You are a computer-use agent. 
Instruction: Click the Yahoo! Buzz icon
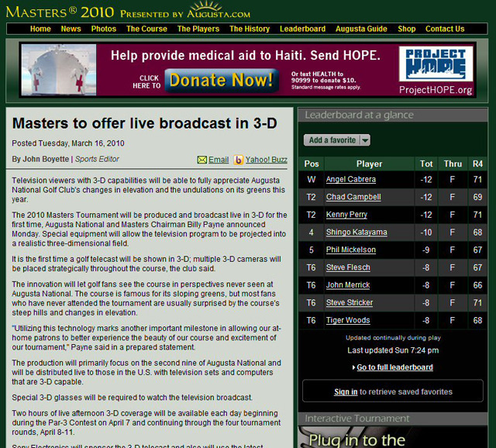click(239, 160)
